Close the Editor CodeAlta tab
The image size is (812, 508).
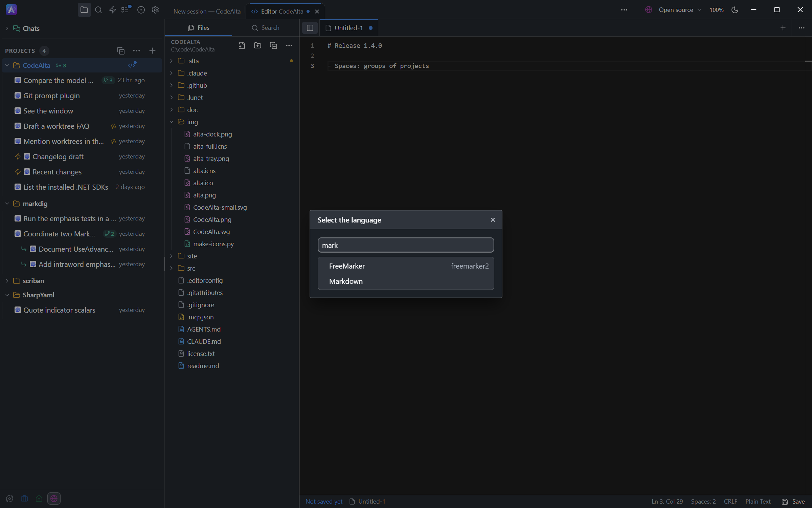pyautogui.click(x=317, y=12)
